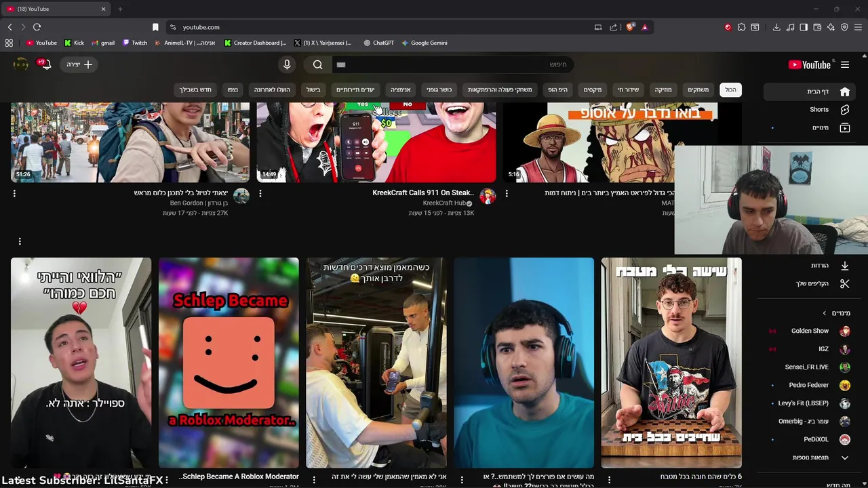Viewport: 868px width, 488px height.
Task: Open KreekCraft Calls 911 video thumbnail
Action: point(376,142)
